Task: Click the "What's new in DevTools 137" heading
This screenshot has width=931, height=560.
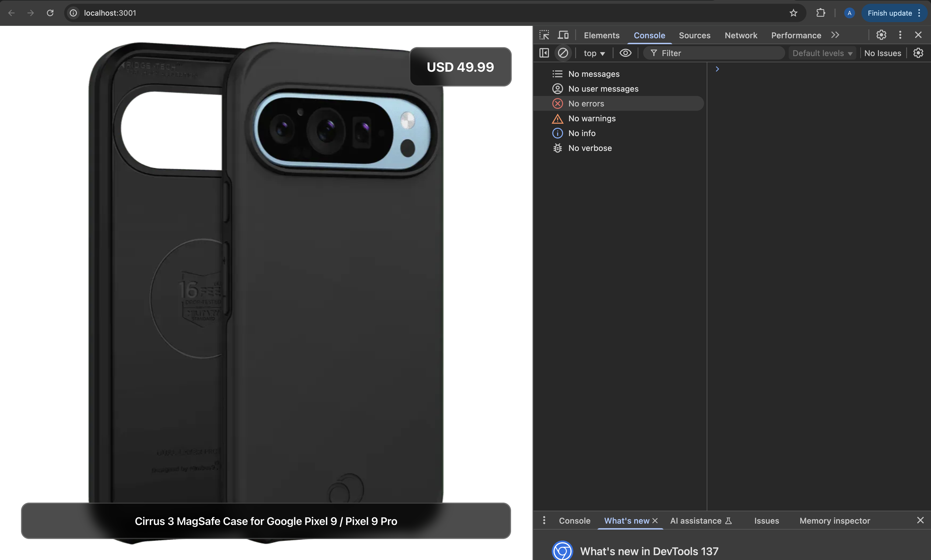Action: tap(649, 551)
